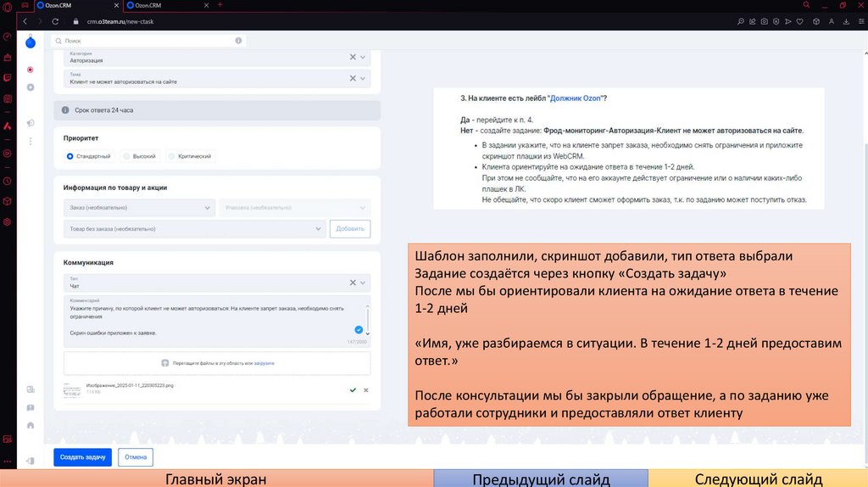The image size is (868, 487).
Task: Click the attached image thumbnail
Action: tap(72, 390)
